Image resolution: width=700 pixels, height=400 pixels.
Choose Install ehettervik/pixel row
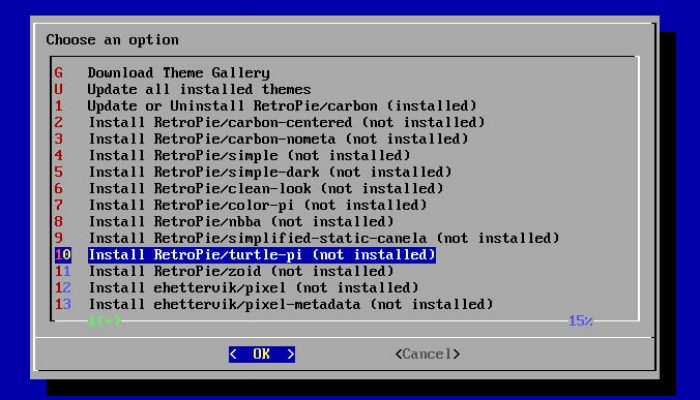point(237,288)
